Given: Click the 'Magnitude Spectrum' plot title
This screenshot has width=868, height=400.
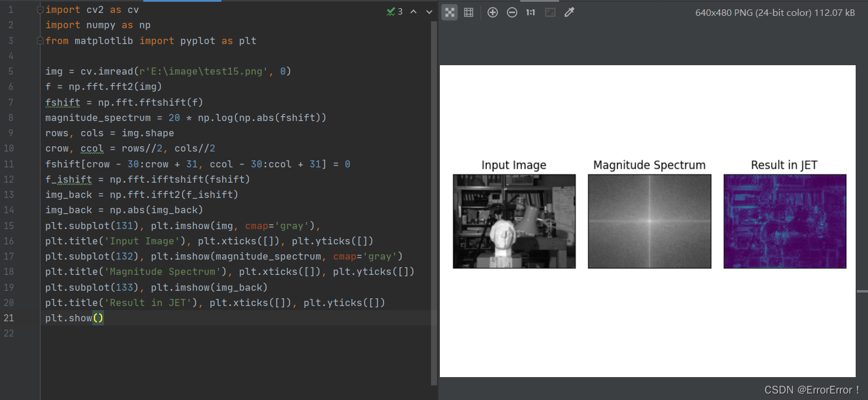Looking at the screenshot, I should pos(650,165).
